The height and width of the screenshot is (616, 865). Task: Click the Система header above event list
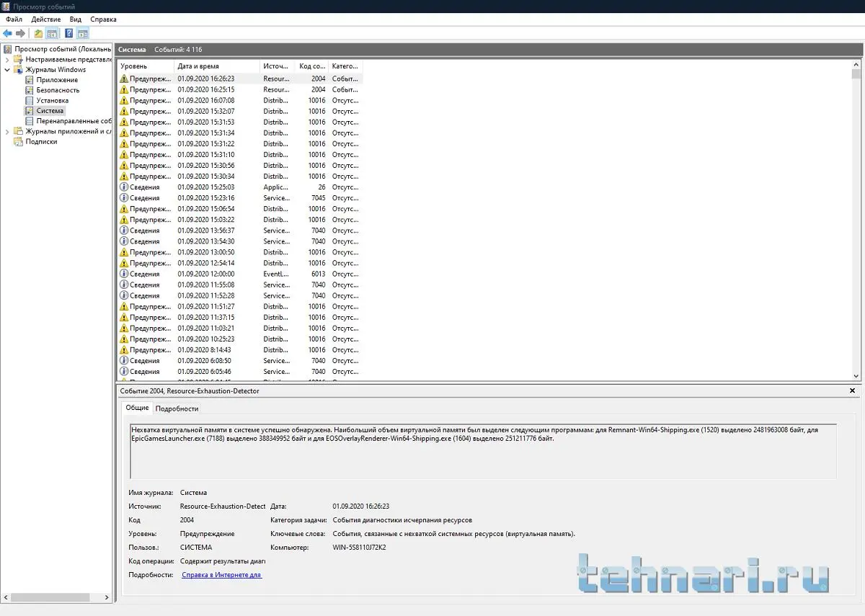(132, 50)
